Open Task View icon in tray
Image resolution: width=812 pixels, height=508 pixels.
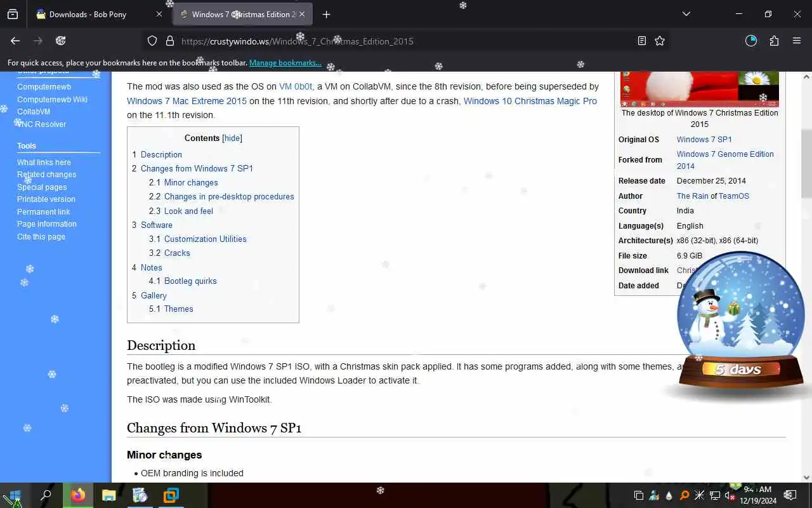coord(639,496)
